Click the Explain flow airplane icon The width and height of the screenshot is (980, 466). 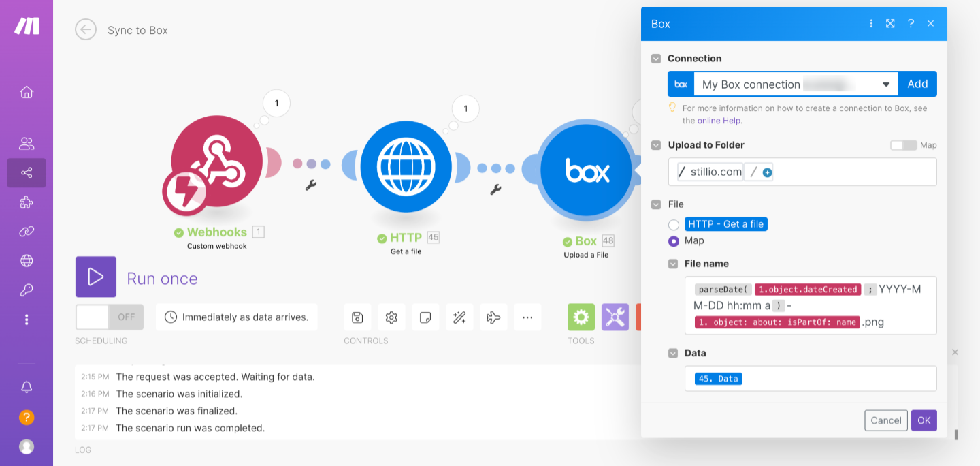[493, 317]
